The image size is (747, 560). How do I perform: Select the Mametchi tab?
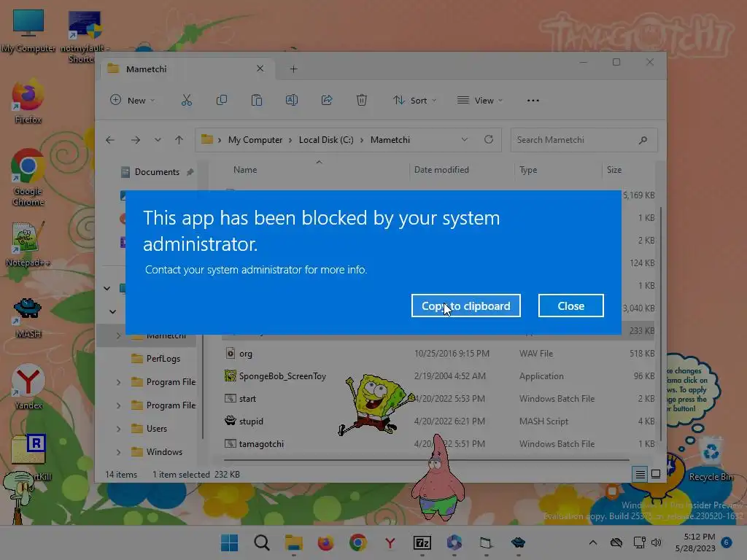click(x=186, y=69)
